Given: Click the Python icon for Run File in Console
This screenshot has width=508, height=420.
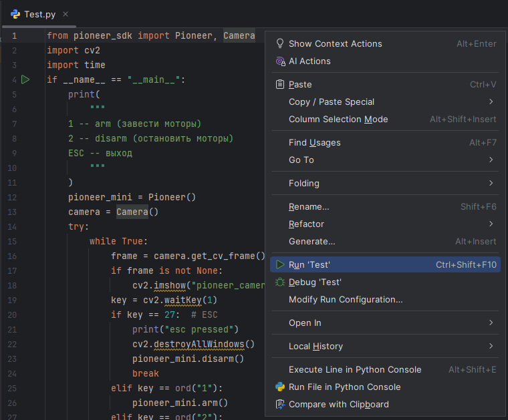Looking at the screenshot, I should [280, 387].
